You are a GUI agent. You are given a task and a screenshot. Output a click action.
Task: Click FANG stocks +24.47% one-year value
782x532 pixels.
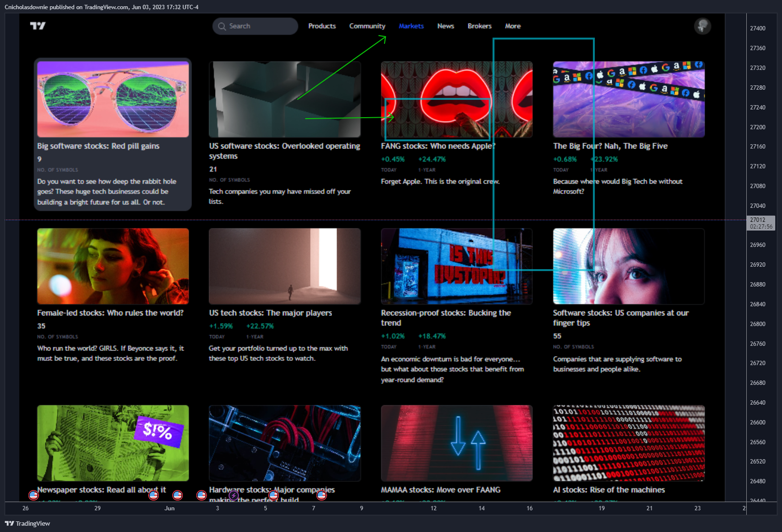(432, 159)
